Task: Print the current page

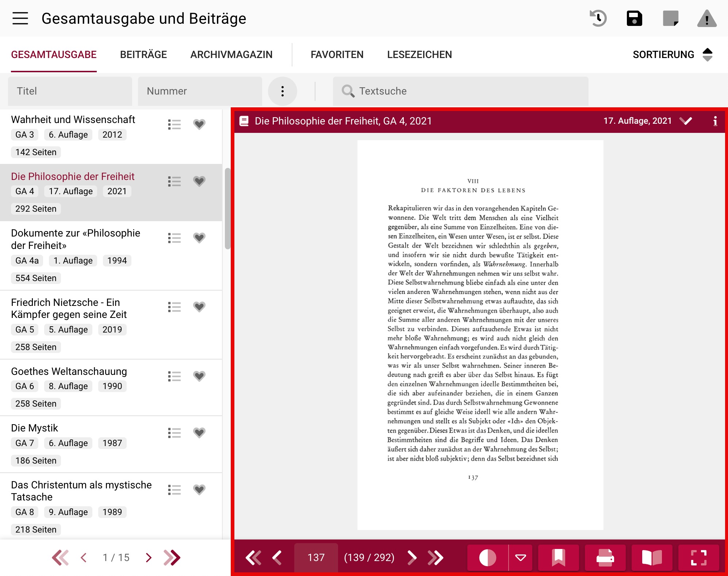Action: pyautogui.click(x=605, y=557)
